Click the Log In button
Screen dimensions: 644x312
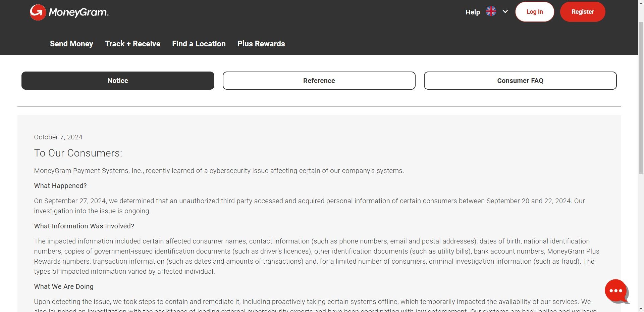pos(535,12)
